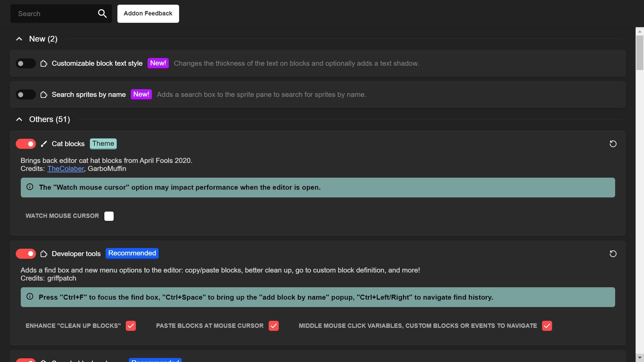Uncheck Paste Blocks at Mouse Cursor
The height and width of the screenshot is (362, 644).
273,326
